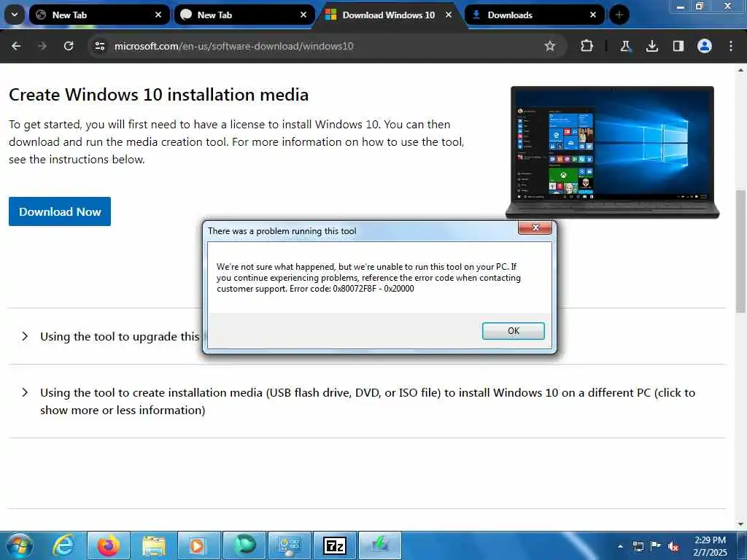The height and width of the screenshot is (560, 747).
Task: Click the page vertical scrollbar thumb
Action: (x=740, y=251)
